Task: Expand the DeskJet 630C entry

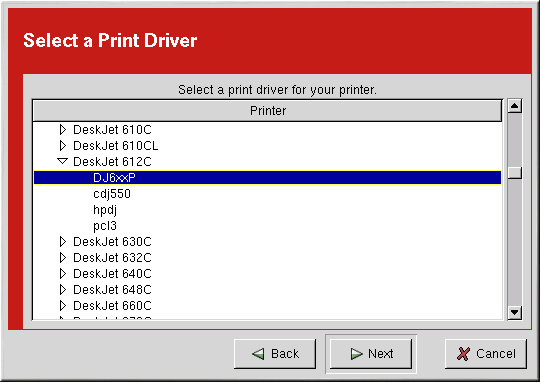Action: coord(63,242)
